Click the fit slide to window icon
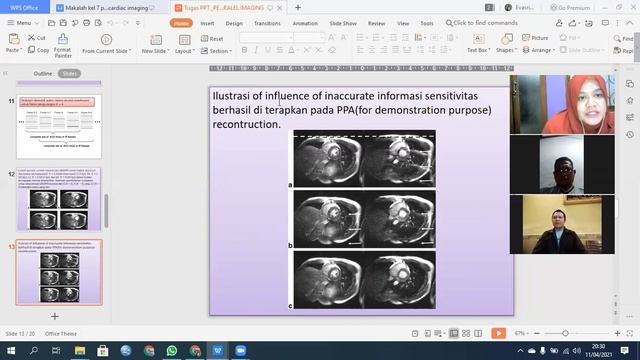 point(630,333)
